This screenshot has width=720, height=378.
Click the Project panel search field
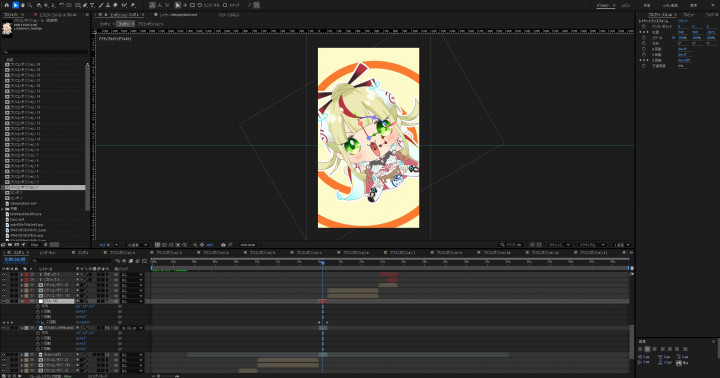click(45, 52)
